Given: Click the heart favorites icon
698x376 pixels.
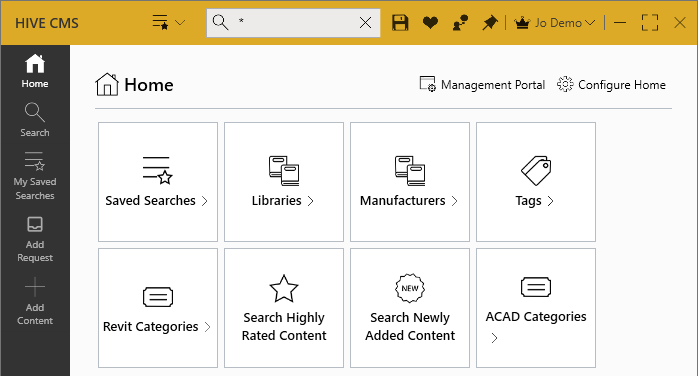Looking at the screenshot, I should tap(430, 22).
